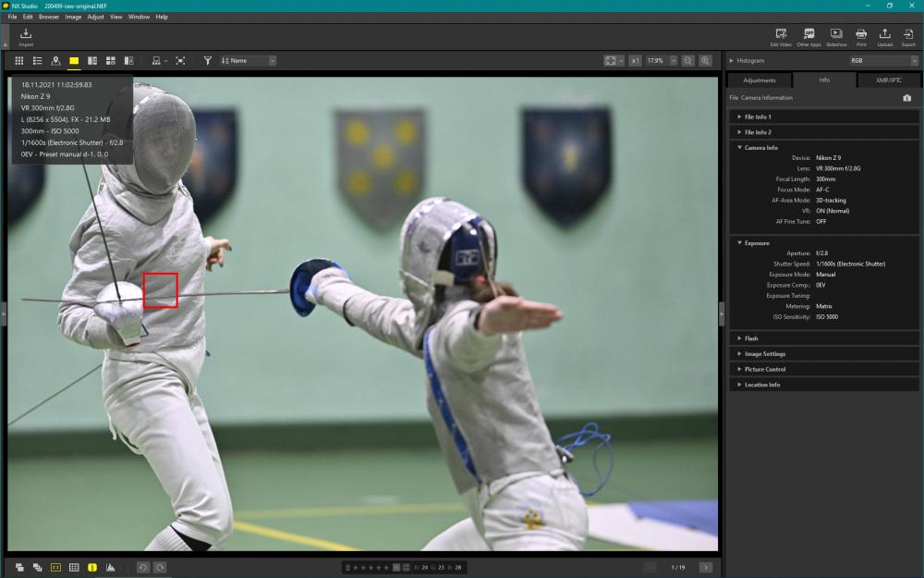Toggle the grid overlay

(x=74, y=568)
